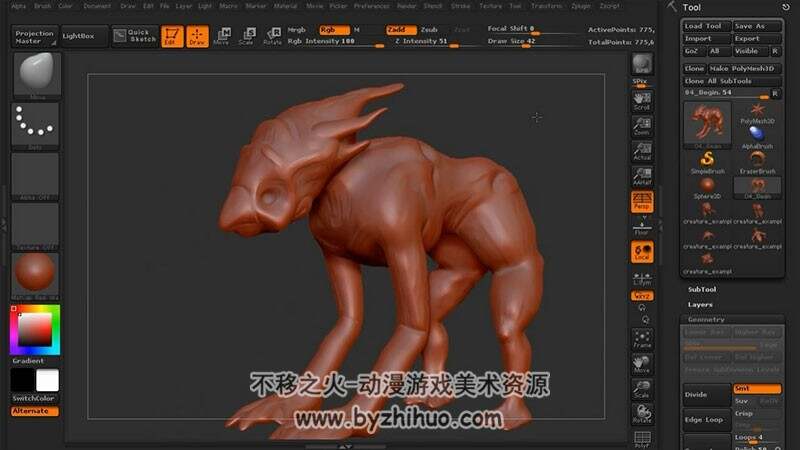Toggle the Zsub sculpt mode
Image resolution: width=800 pixels, height=450 pixels.
(430, 30)
